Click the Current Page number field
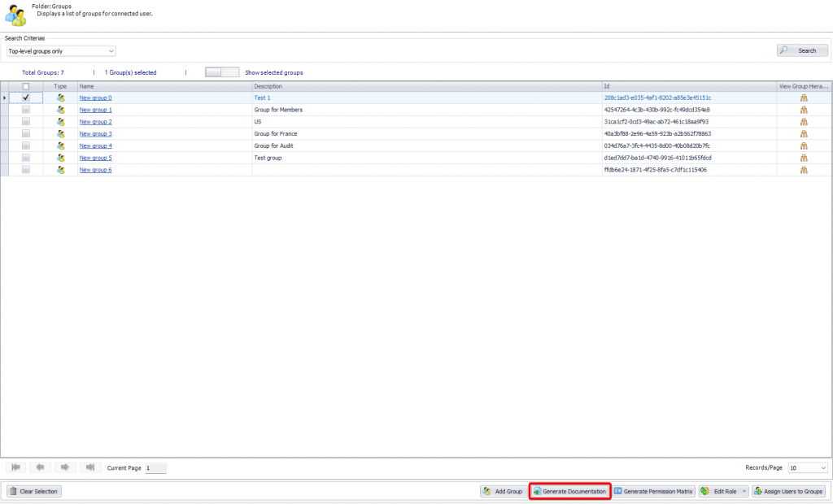The height and width of the screenshot is (504, 833). pos(155,468)
